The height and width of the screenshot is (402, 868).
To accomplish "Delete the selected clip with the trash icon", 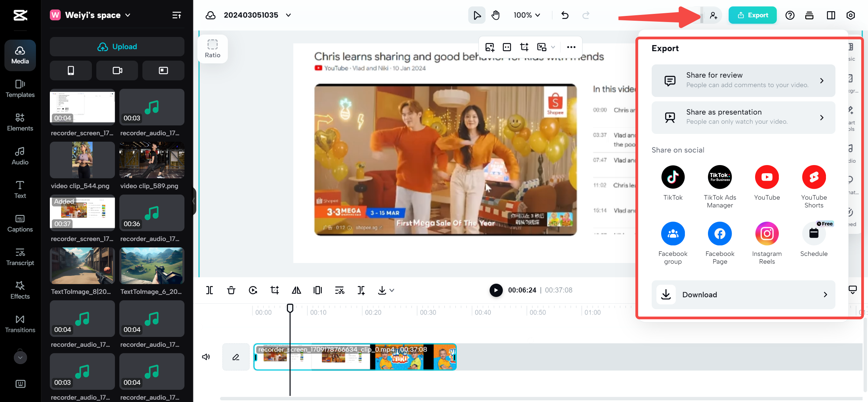I will click(231, 290).
